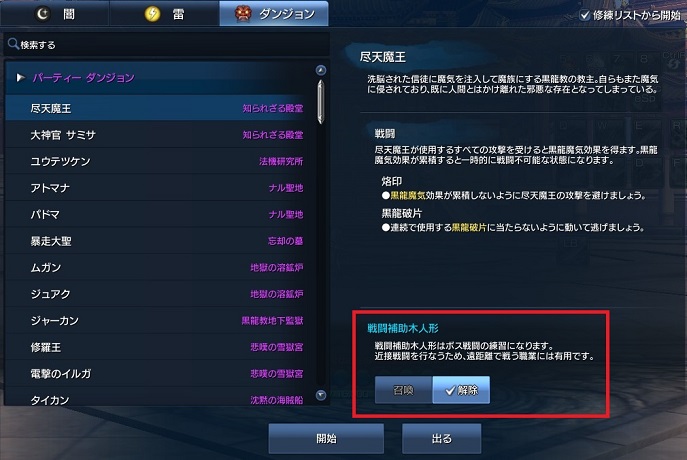Screen dimensions: 687x460
Task: Select 電撃のイルガ boss entry
Action: [155, 374]
